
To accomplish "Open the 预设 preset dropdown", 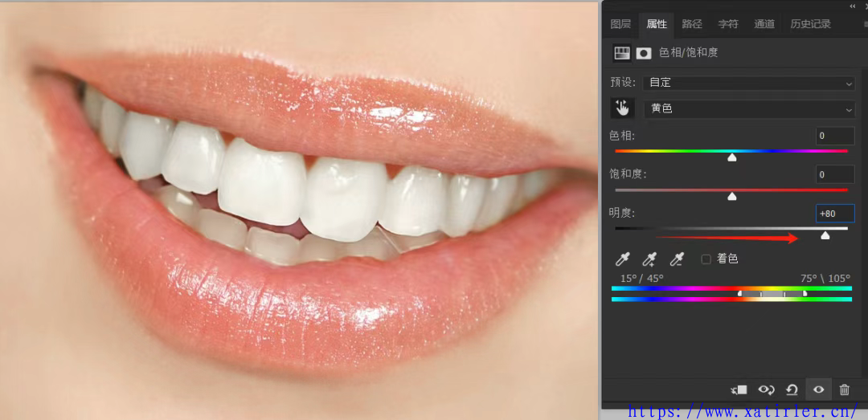I will click(x=749, y=83).
